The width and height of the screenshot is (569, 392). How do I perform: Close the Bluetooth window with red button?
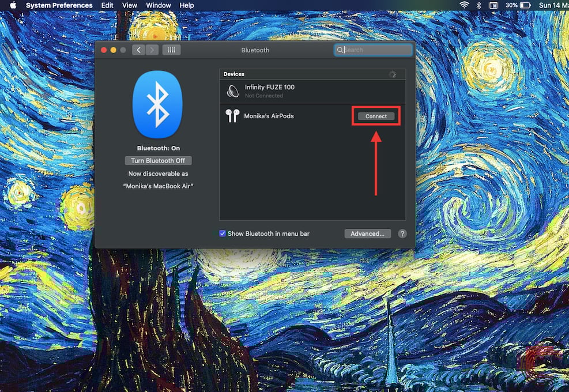tap(104, 50)
